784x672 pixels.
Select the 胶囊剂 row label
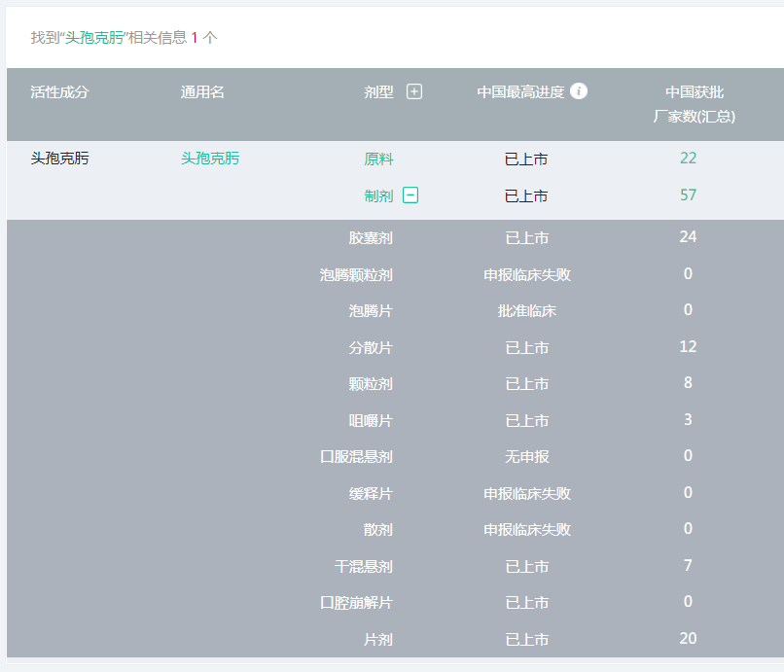371,237
